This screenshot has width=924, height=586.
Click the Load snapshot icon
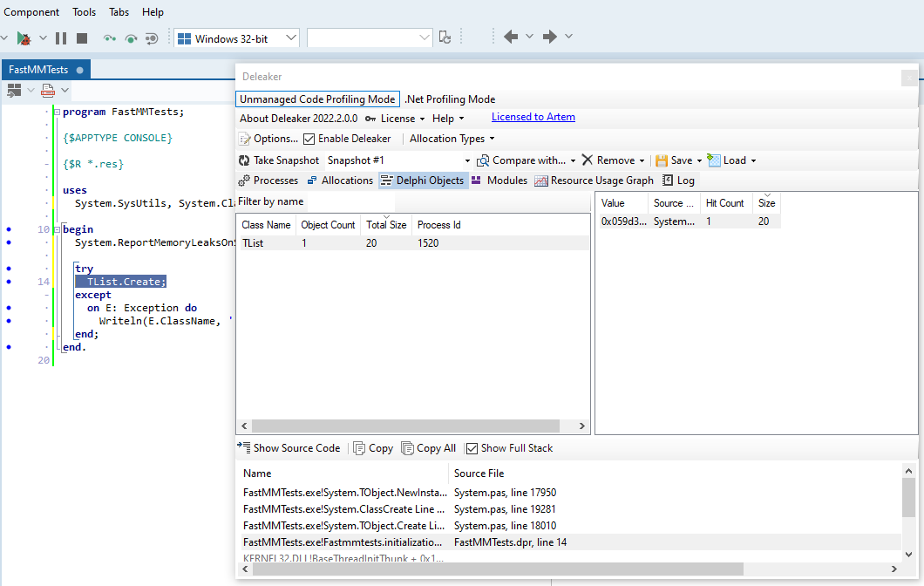(715, 160)
